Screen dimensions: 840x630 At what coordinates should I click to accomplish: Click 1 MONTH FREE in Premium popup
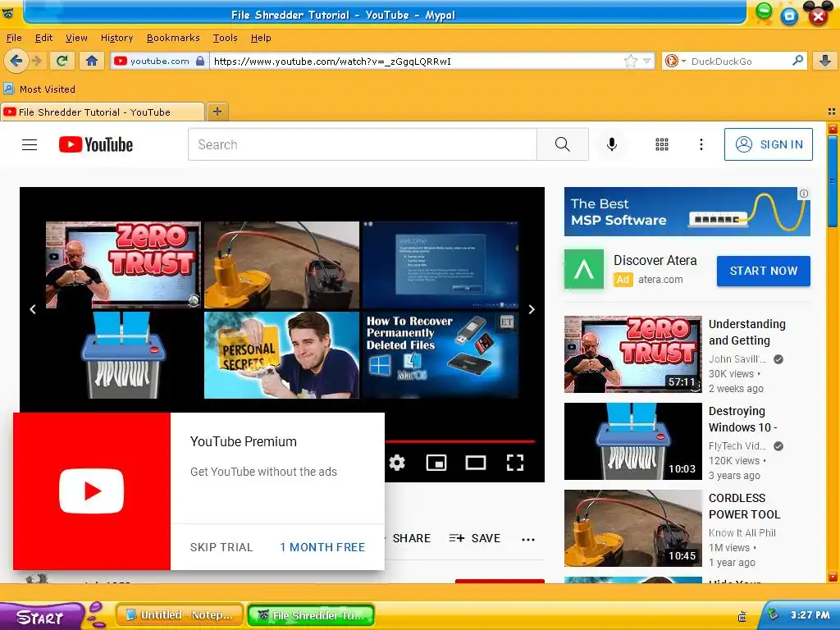tap(322, 547)
